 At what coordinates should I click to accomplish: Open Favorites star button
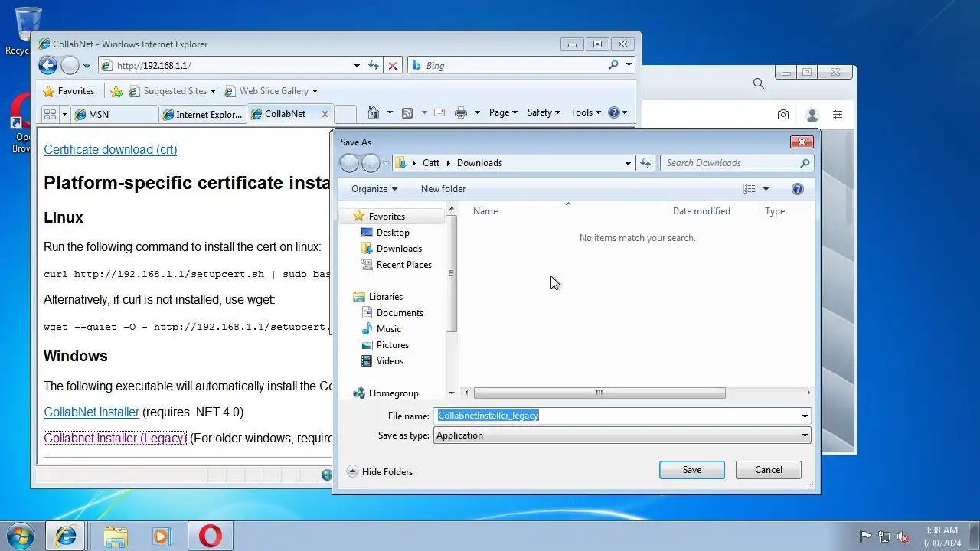coord(68,91)
